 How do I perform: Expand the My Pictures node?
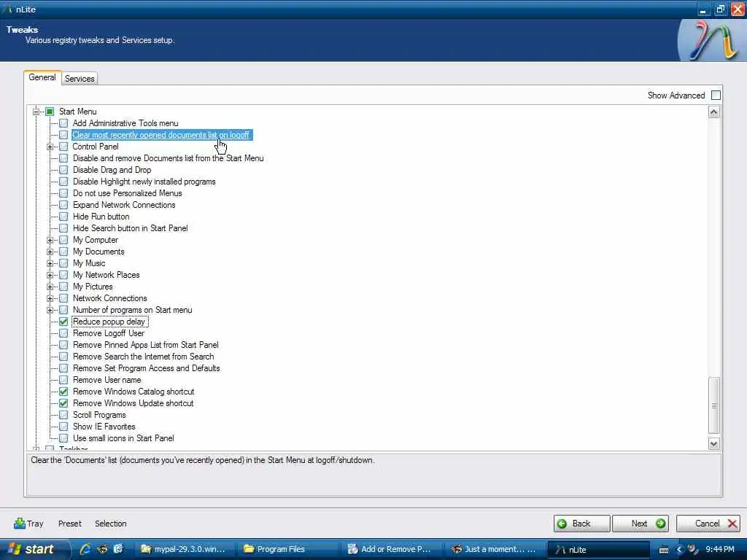[50, 287]
